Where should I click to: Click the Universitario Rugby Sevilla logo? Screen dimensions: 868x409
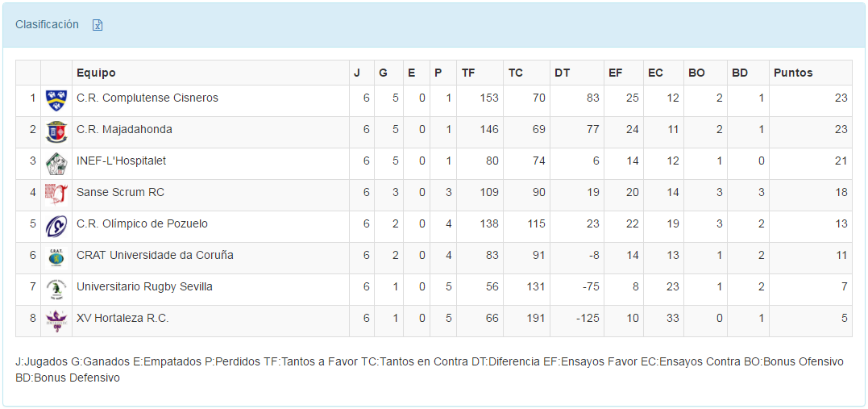pos(56,289)
